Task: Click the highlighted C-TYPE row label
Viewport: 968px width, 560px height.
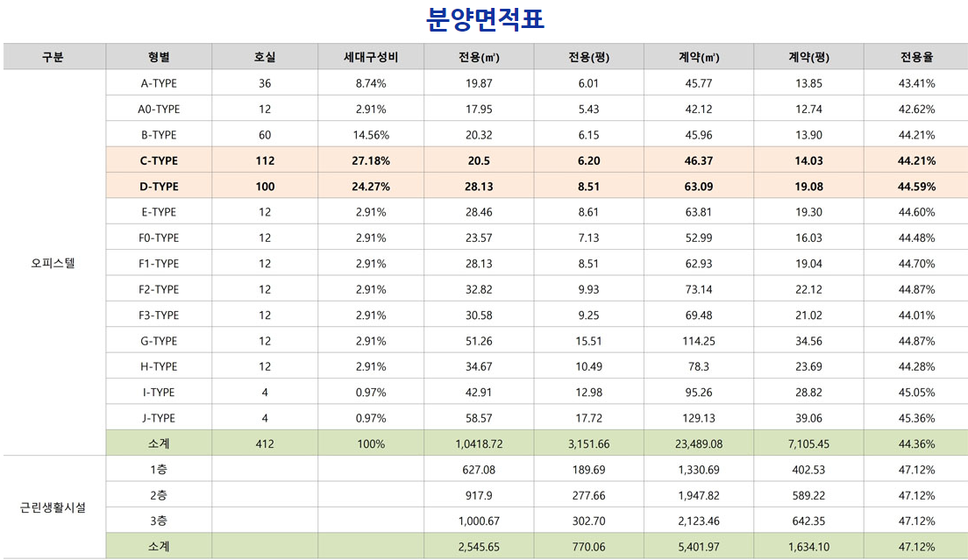Action: (159, 160)
